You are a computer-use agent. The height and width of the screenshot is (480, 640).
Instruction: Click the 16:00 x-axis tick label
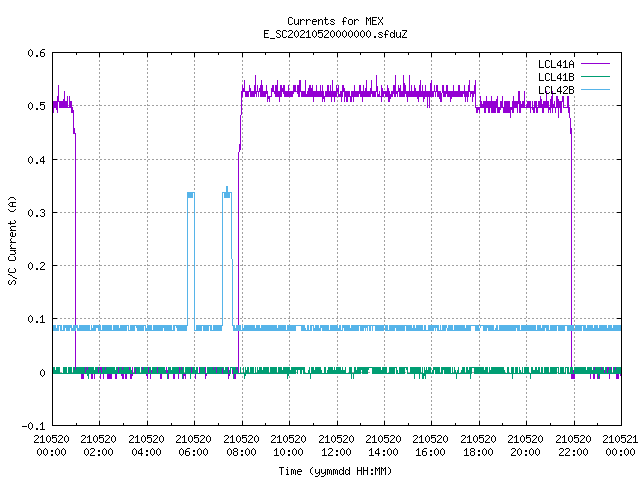click(x=431, y=452)
